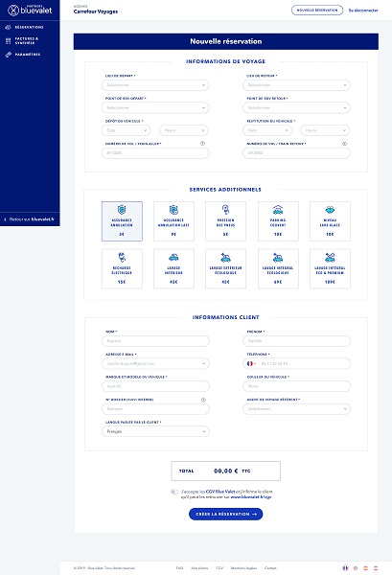The height and width of the screenshot is (575, 392).
Task: Click Se déconnecter link
Action: click(x=363, y=11)
